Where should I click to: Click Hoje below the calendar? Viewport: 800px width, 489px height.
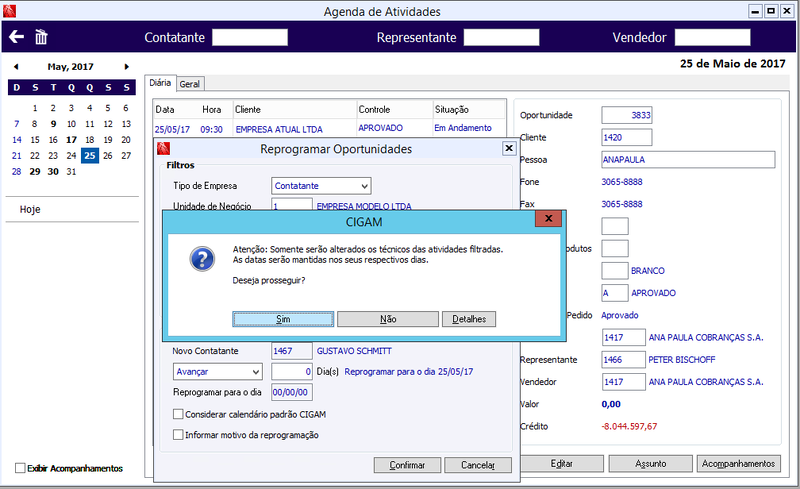(30, 209)
